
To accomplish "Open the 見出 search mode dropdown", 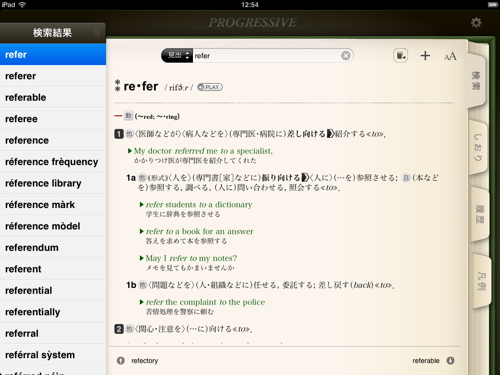I will (177, 55).
